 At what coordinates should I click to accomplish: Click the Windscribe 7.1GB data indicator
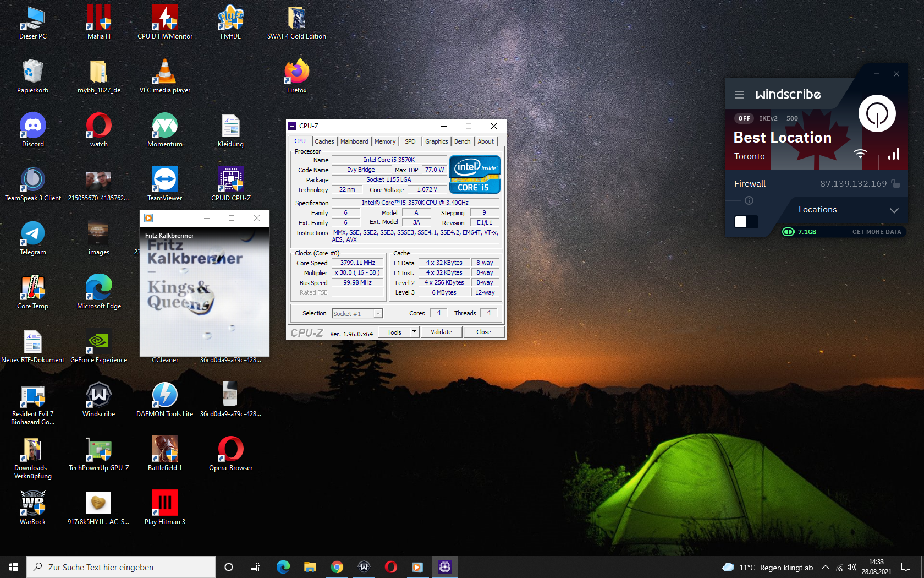[x=799, y=232]
